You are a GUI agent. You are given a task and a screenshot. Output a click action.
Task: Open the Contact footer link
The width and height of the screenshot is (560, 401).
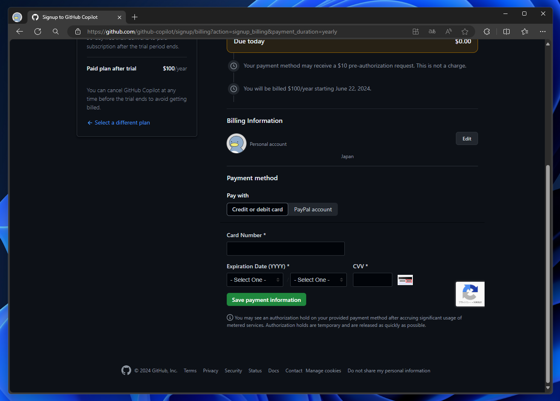[x=294, y=371]
